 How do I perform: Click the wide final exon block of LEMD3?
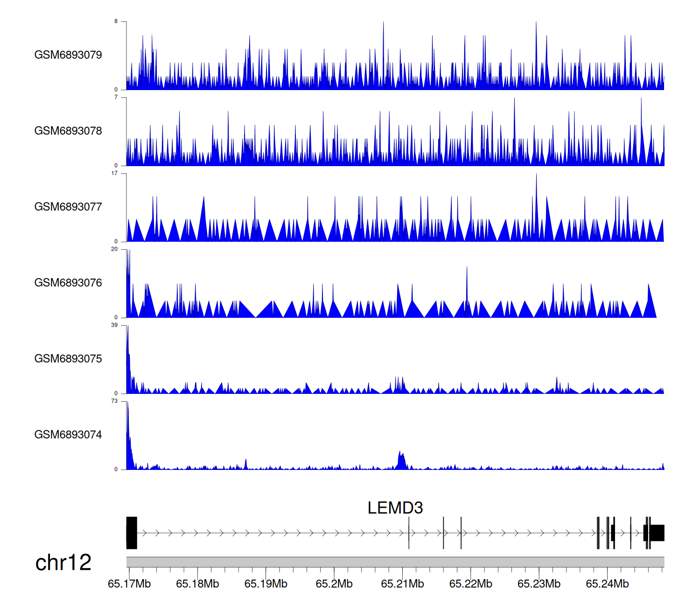point(657,533)
